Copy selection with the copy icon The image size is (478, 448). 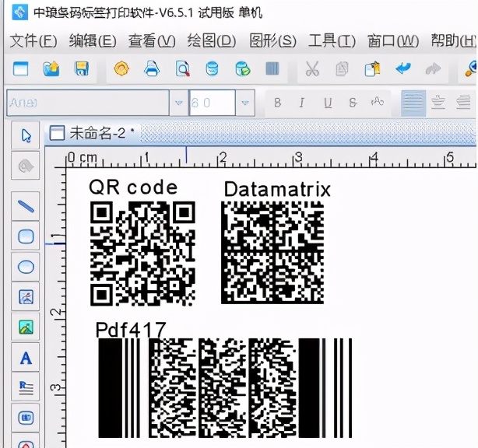pos(342,68)
